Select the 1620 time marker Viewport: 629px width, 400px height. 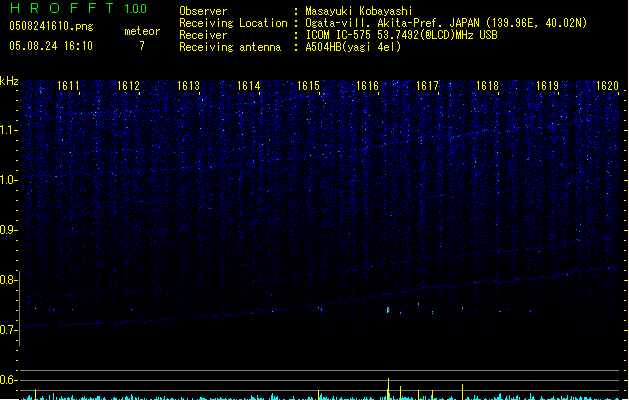tap(607, 87)
